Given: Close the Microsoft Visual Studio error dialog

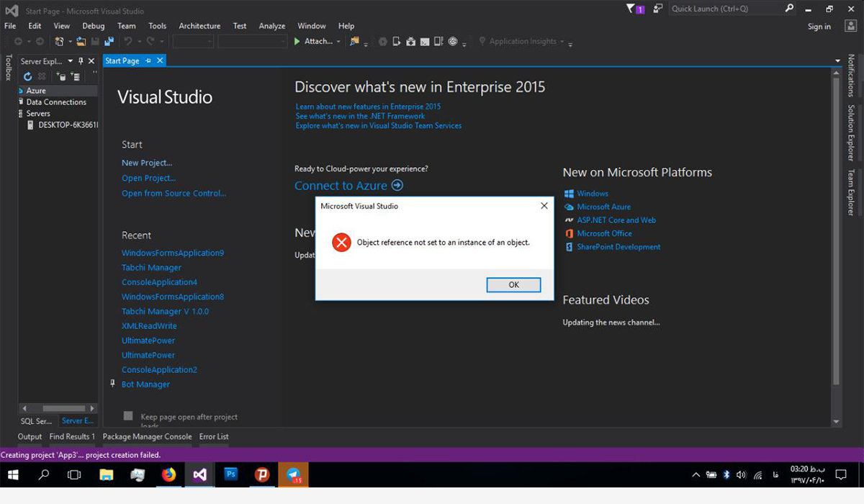Looking at the screenshot, I should (544, 206).
